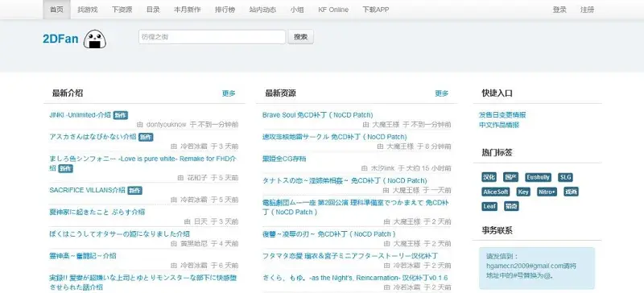Open さくら、もゆ。 汉化补丁v0.1.6 resource
This screenshot has height=293, width=644.
pos(355,278)
